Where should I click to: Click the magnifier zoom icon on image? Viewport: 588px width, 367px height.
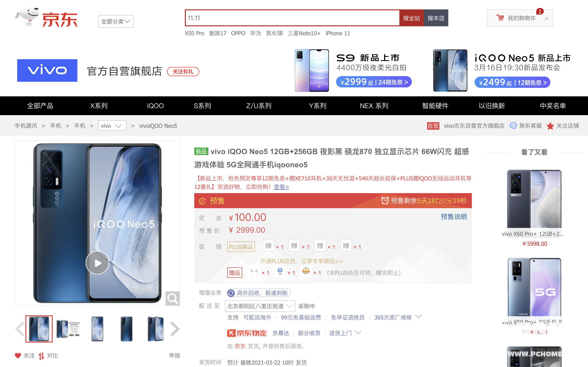coord(172,298)
